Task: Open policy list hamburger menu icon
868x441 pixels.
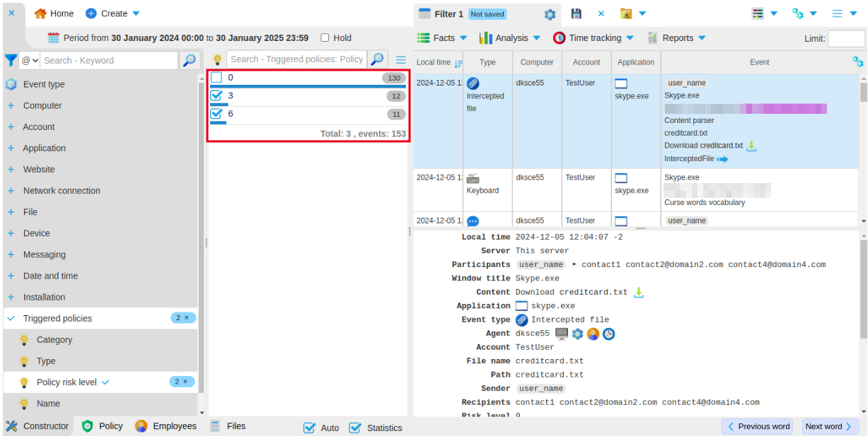Action: pyautogui.click(x=401, y=59)
